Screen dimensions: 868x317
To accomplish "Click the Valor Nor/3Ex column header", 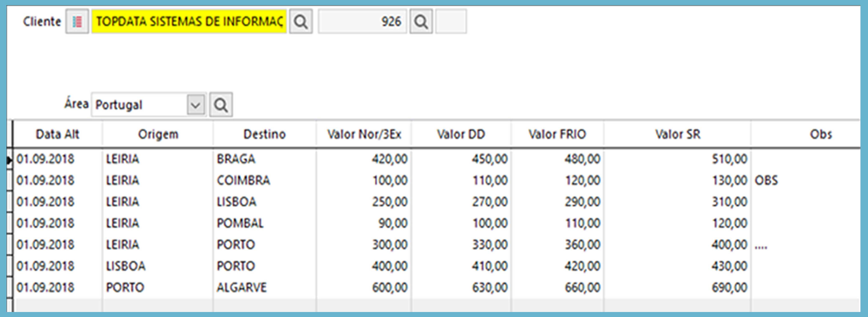I will pyautogui.click(x=364, y=134).
